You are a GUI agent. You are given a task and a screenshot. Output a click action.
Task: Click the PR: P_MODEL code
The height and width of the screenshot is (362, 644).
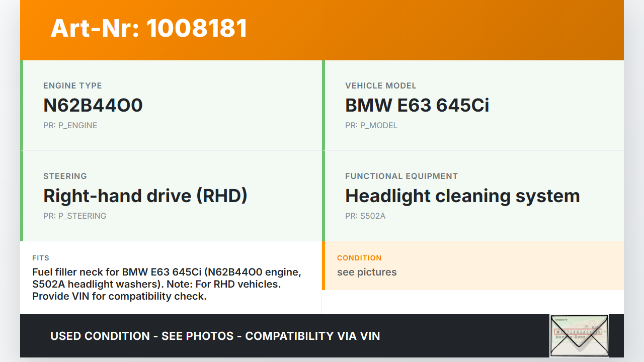point(371,125)
